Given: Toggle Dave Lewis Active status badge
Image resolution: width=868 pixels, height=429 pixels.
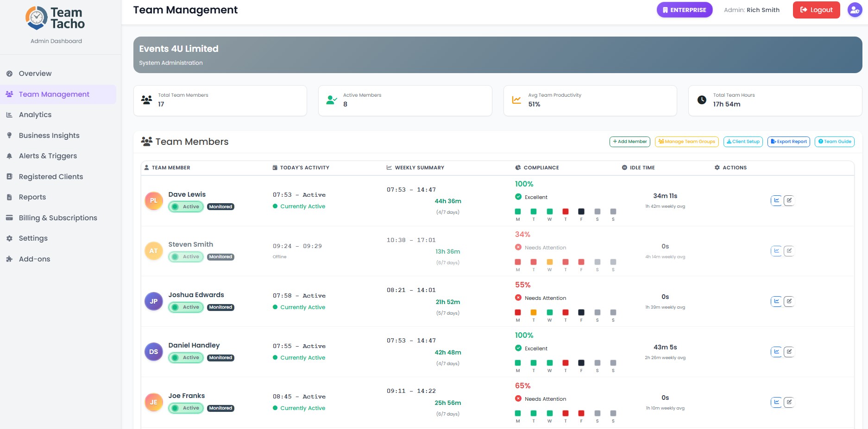Looking at the screenshot, I should pyautogui.click(x=186, y=207).
